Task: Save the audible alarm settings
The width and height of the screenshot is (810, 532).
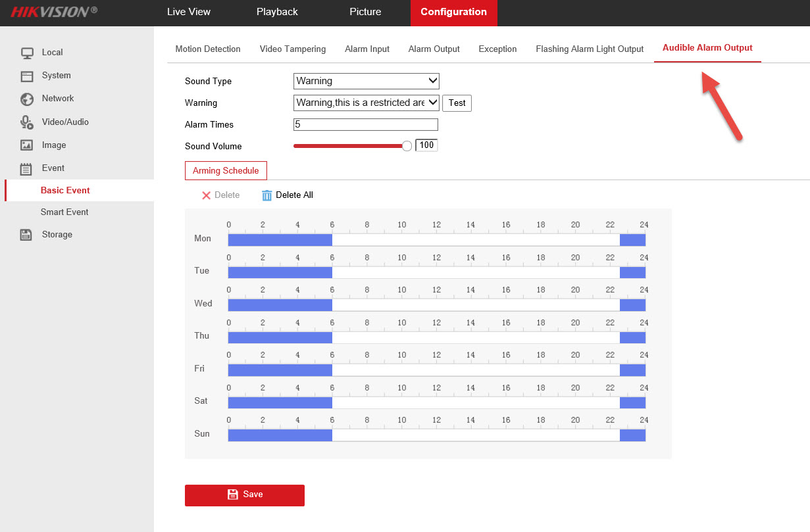Action: coord(245,495)
